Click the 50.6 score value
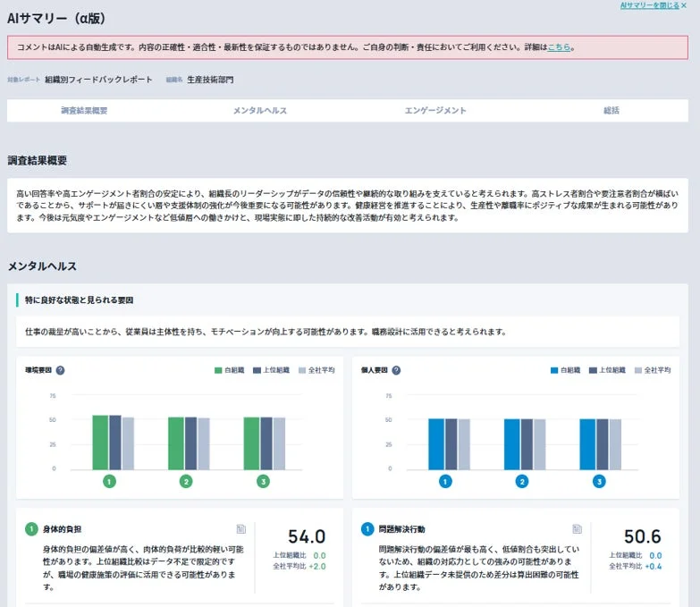This screenshot has width=700, height=607. point(643,537)
